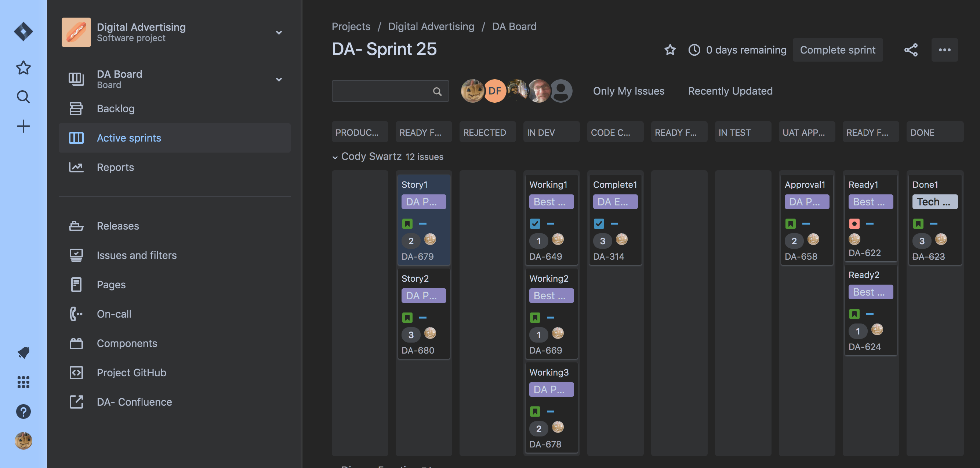The image size is (980, 468).
Task: Open the DA Board switcher chevron
Action: click(x=279, y=79)
